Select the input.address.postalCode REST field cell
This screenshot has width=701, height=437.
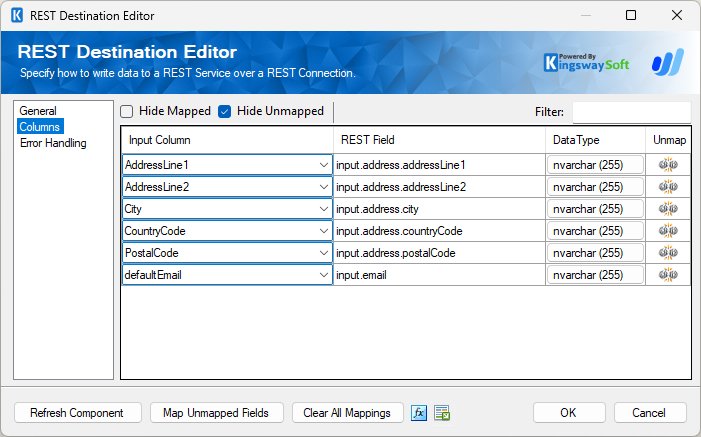click(439, 252)
